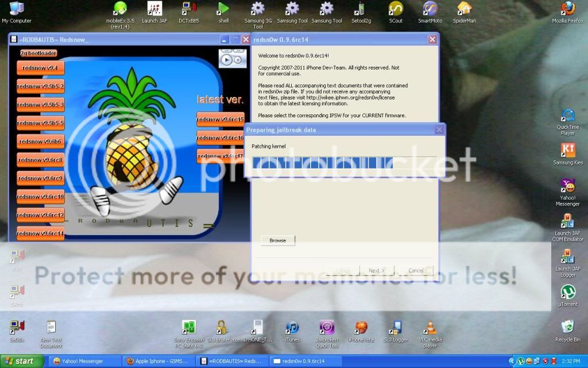This screenshot has height=368, width=588.
Task: Open the red security shield tray icon
Action: 546,361
